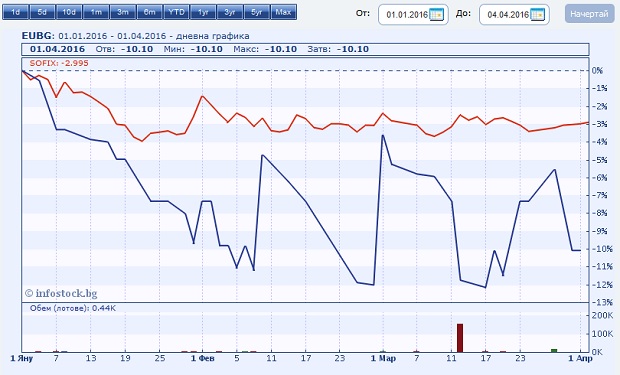This screenshot has height=375, width=620.
Task: Set range to 6m
Action: coord(150,12)
